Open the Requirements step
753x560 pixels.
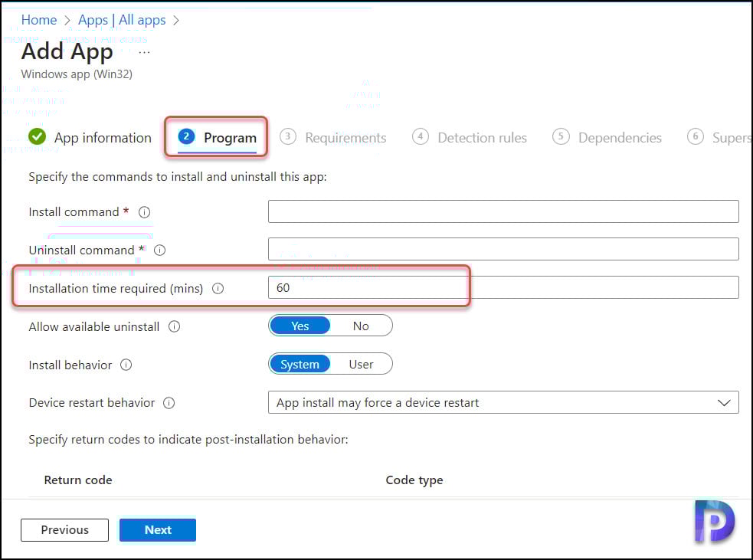pyautogui.click(x=333, y=138)
